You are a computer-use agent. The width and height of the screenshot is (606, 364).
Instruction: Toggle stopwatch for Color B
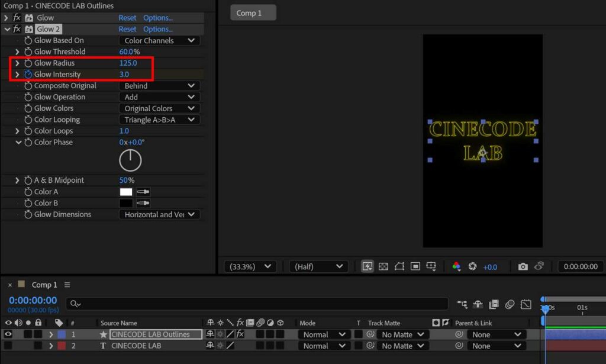tap(28, 203)
